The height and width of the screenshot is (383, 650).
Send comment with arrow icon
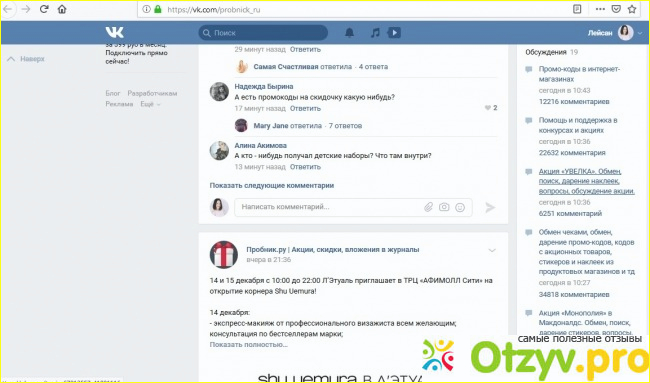(x=490, y=207)
